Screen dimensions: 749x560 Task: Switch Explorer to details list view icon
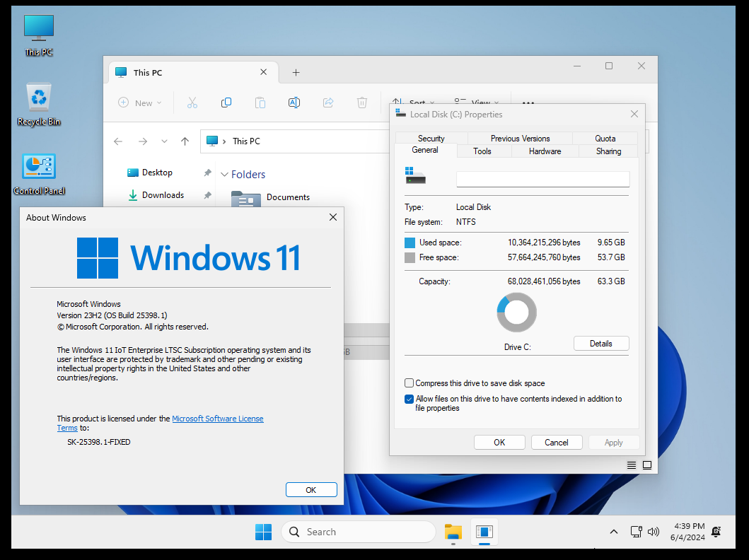[632, 465]
